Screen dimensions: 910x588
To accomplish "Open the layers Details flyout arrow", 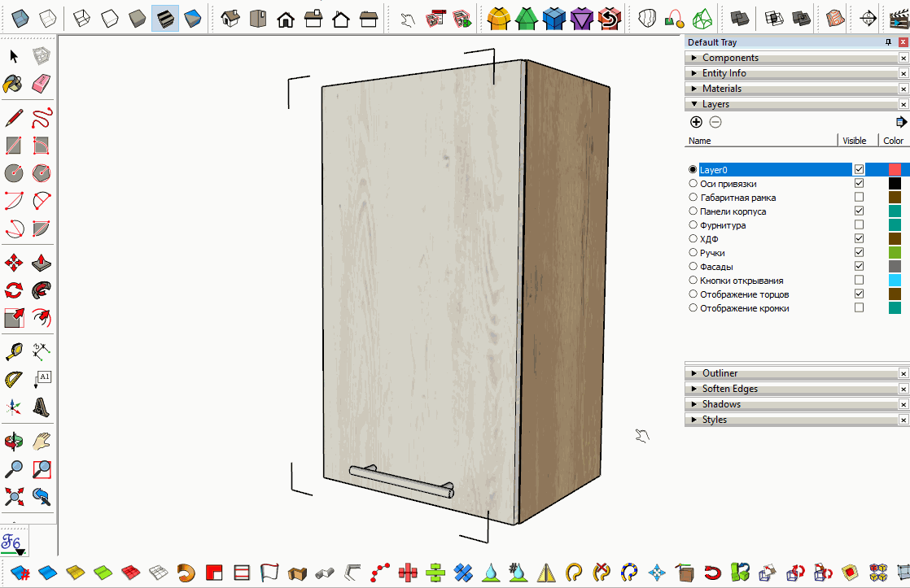I will [900, 122].
